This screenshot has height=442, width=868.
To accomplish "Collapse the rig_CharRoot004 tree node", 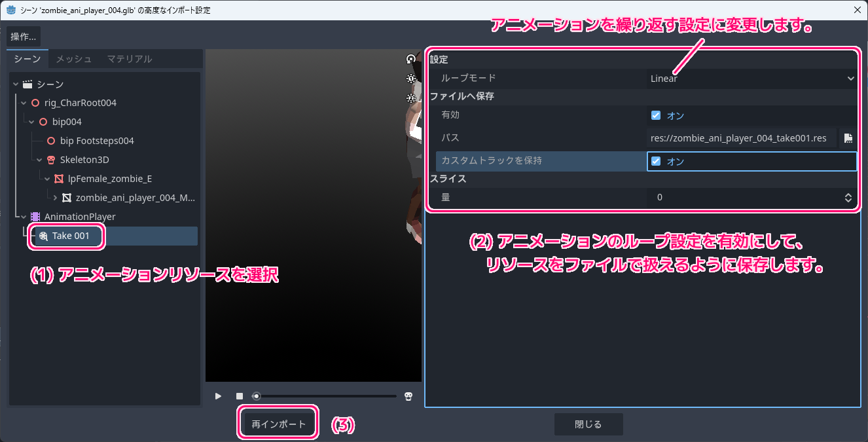I will tap(24, 103).
